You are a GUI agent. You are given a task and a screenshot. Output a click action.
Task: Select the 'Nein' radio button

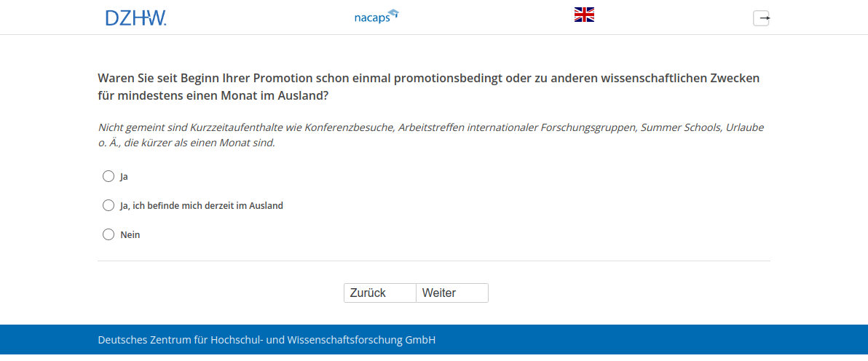pyautogui.click(x=108, y=234)
